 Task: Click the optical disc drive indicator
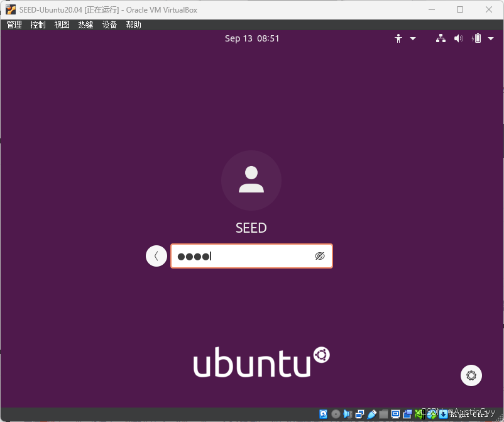(336, 414)
